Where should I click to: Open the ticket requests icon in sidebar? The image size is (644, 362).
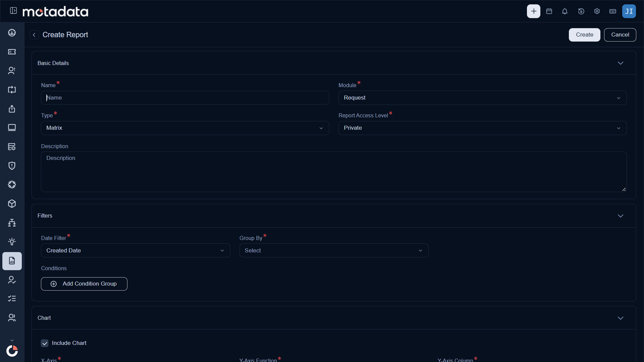coord(12,52)
